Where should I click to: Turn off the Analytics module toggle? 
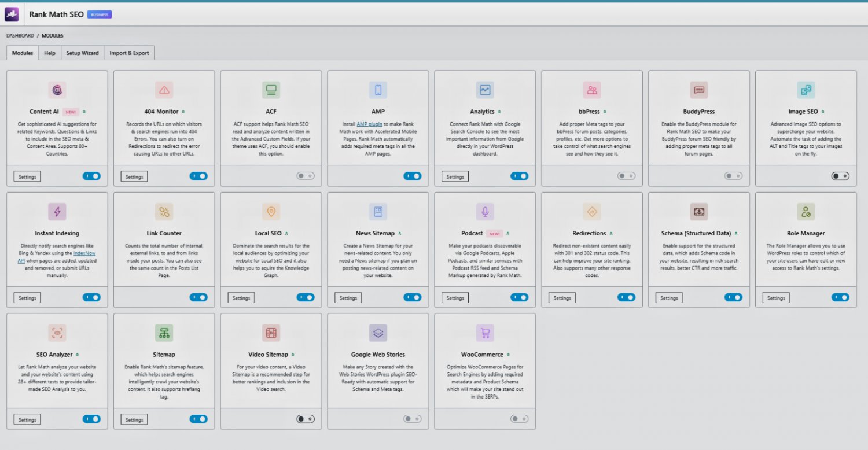pyautogui.click(x=519, y=176)
